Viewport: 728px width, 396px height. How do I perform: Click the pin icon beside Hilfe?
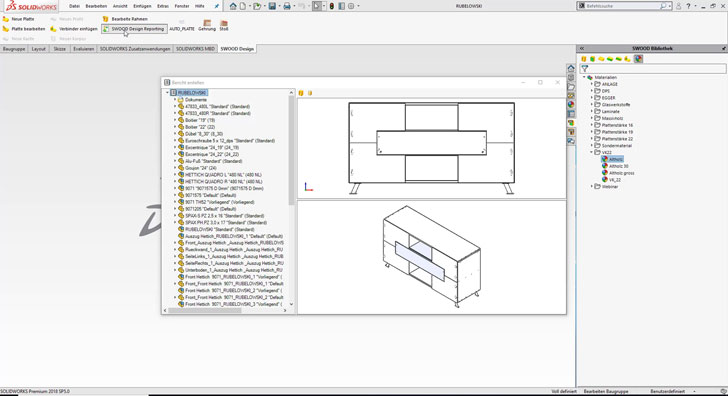(216, 6)
